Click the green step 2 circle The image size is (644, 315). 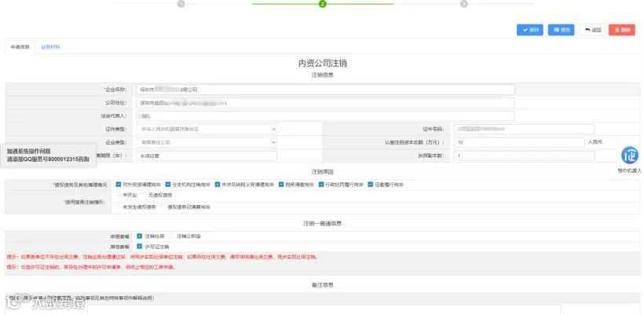click(x=323, y=4)
